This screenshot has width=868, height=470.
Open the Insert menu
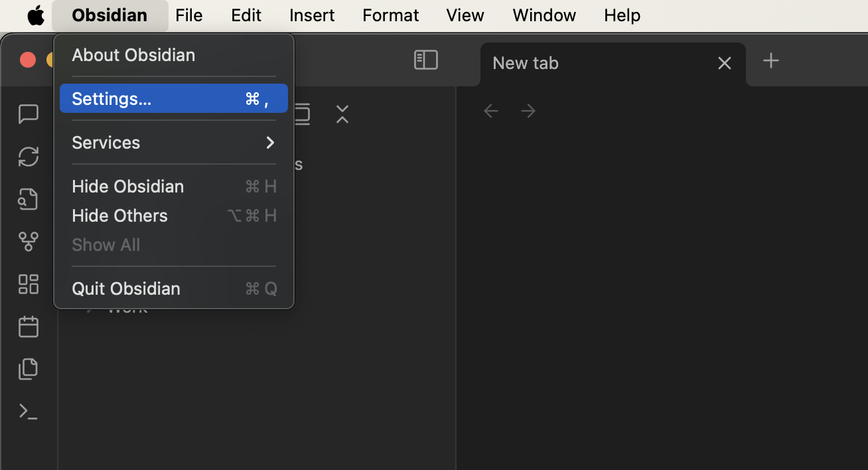point(312,15)
